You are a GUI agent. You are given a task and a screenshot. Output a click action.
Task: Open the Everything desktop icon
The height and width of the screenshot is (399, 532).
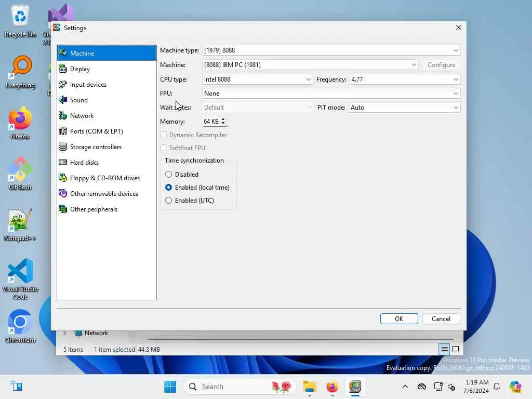tap(20, 72)
